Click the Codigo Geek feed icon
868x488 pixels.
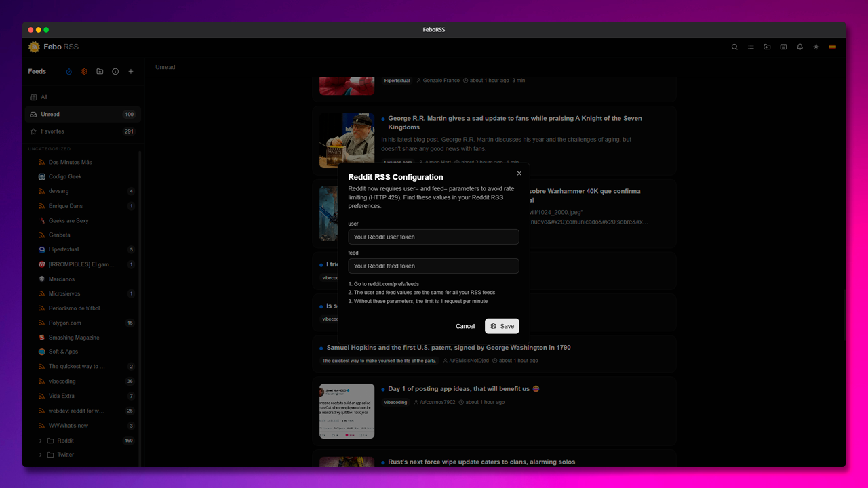[42, 177]
